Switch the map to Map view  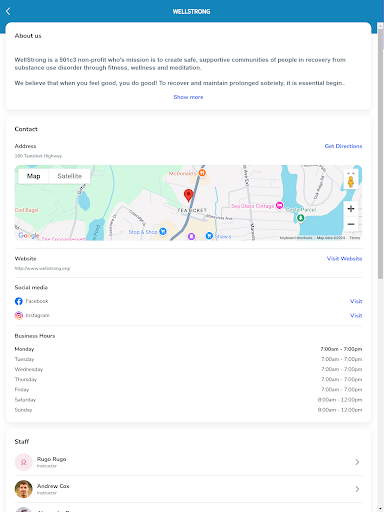pyautogui.click(x=33, y=176)
